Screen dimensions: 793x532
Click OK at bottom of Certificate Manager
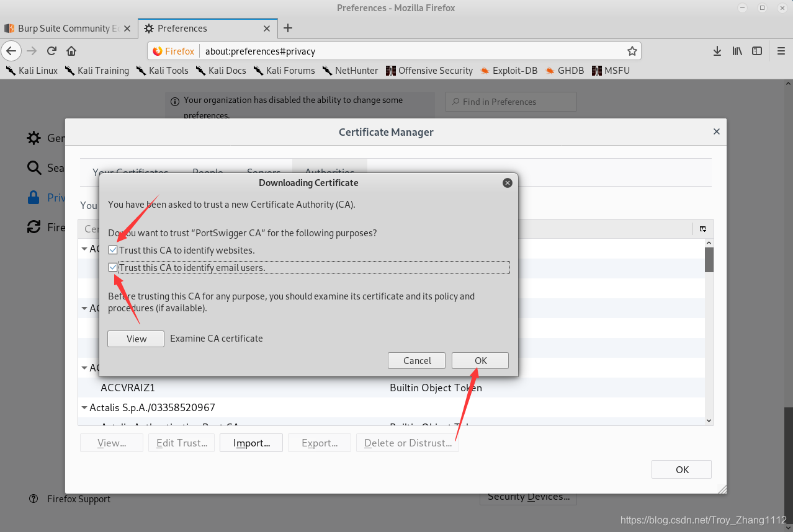point(682,469)
